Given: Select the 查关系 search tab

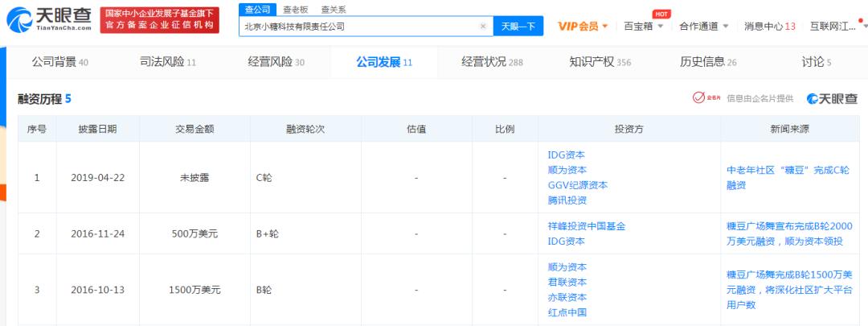Looking at the screenshot, I should 334,9.
